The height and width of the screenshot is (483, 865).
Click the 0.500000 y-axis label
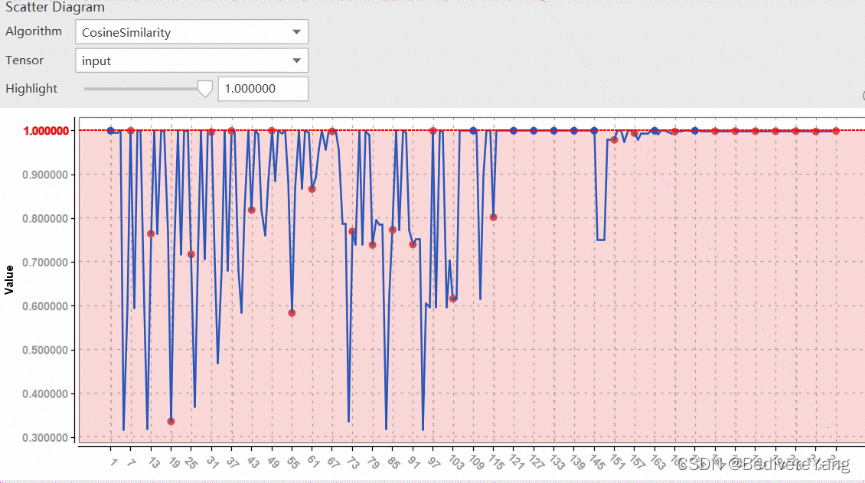point(45,350)
